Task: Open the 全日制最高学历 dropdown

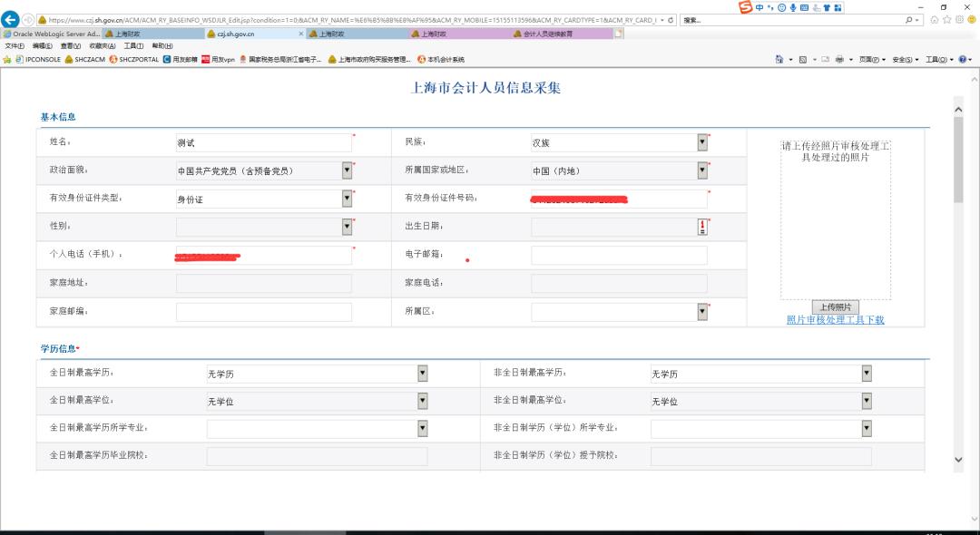Action: 421,373
